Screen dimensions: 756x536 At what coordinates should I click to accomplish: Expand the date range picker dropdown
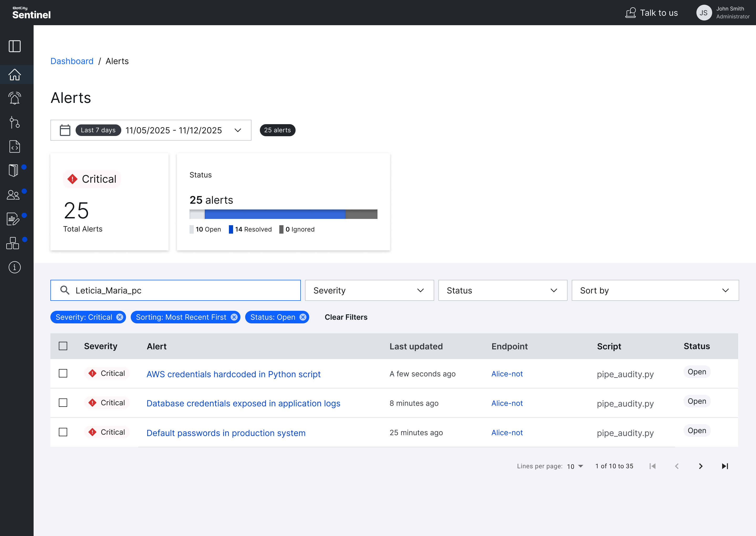(x=238, y=130)
